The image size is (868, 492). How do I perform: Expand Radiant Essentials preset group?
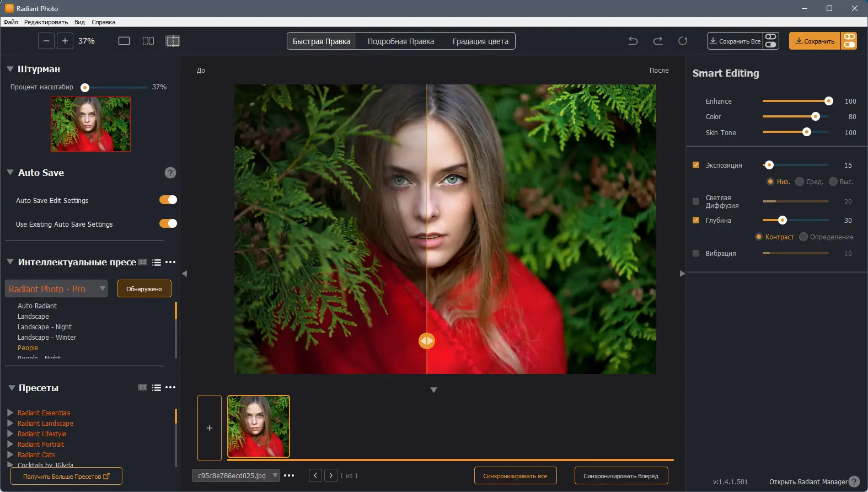(10, 413)
